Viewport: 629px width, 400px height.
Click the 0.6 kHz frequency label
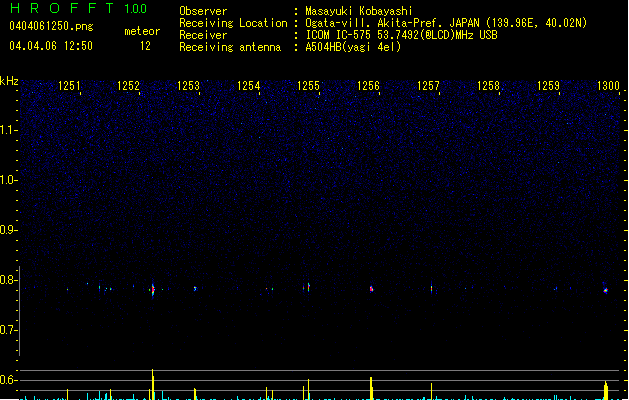(x=9, y=380)
